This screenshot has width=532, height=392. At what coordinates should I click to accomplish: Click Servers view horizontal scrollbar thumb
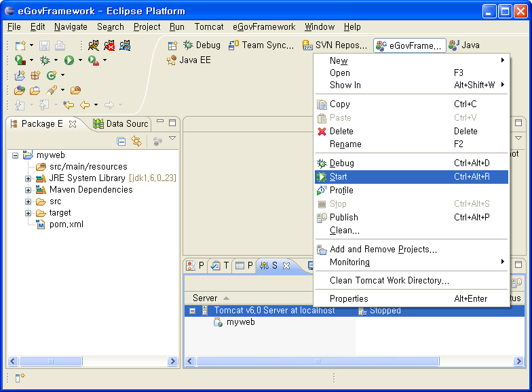pos(318,361)
